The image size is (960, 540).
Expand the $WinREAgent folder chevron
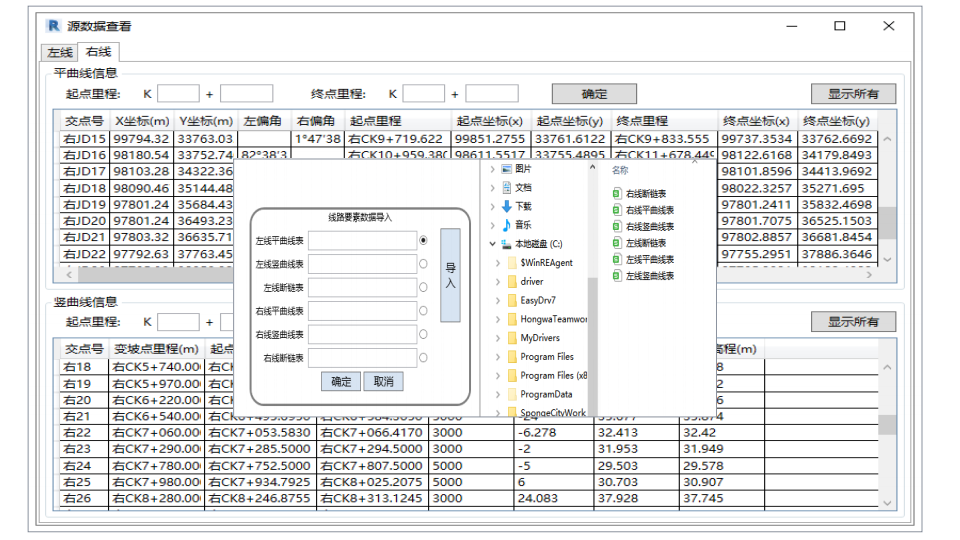coord(498,263)
